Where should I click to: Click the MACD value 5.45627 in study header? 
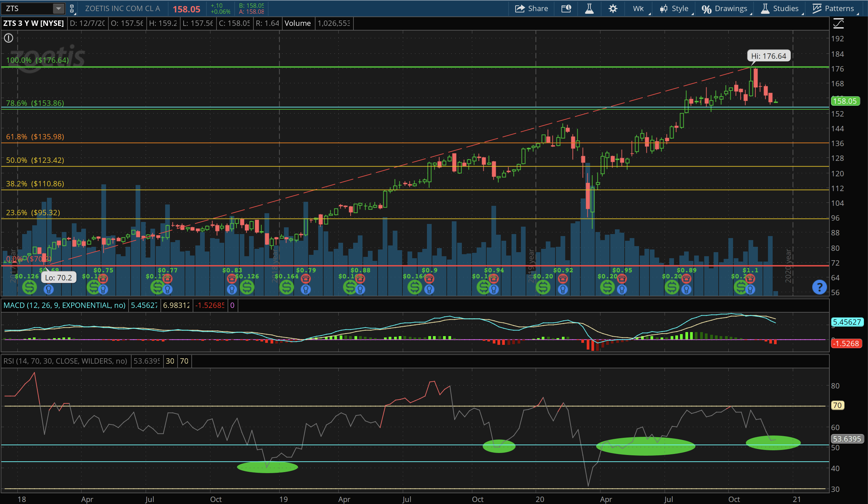pos(144,305)
